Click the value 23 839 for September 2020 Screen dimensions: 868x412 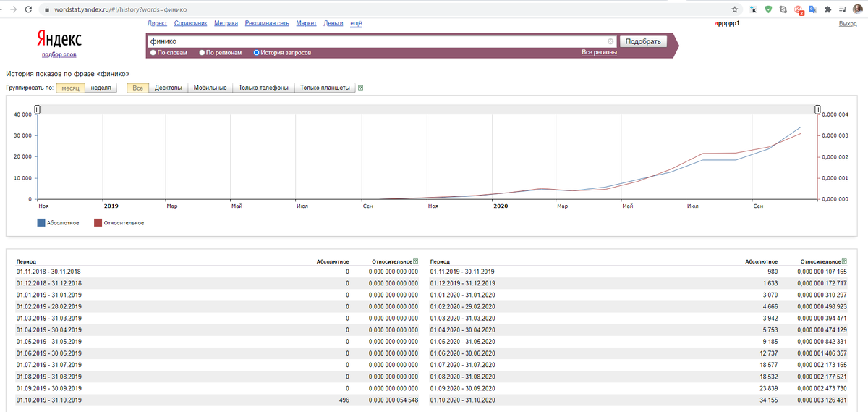coord(765,388)
